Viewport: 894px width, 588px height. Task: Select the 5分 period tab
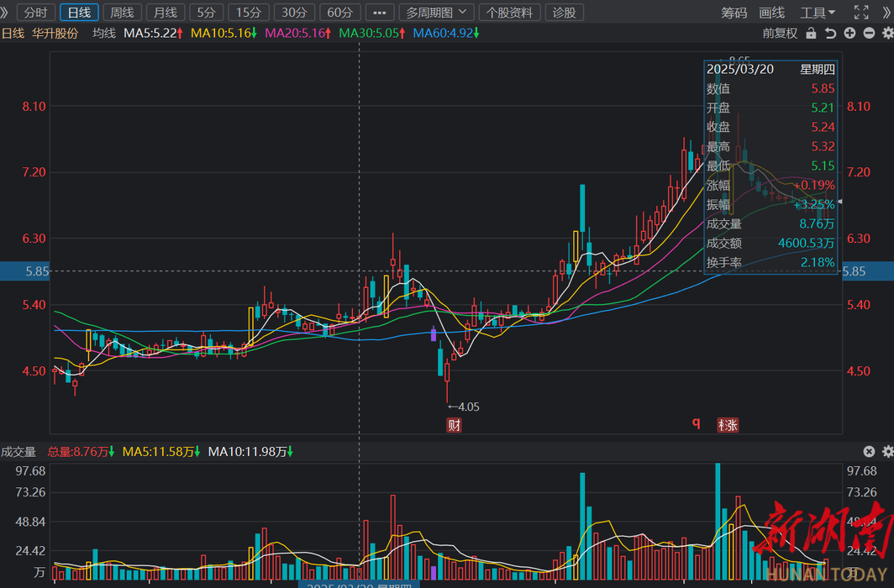pos(207,12)
